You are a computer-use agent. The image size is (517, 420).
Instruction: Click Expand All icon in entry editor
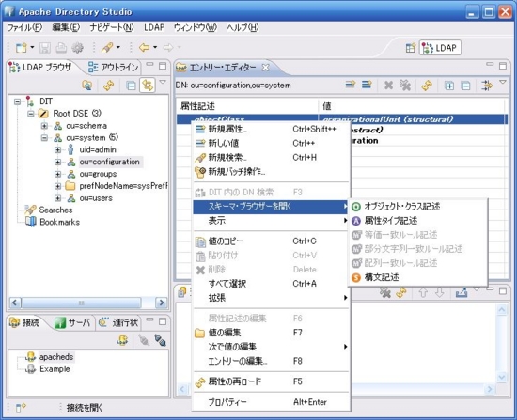point(449,86)
